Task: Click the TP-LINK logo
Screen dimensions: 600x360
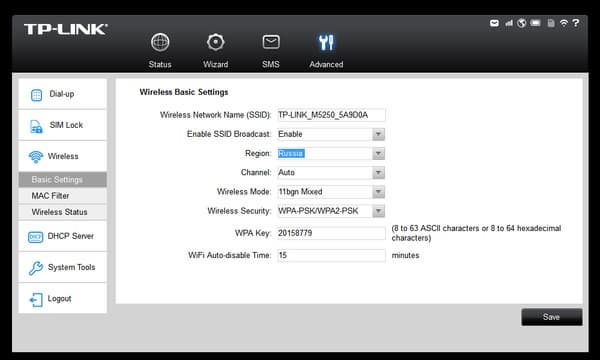Action: pos(66,29)
